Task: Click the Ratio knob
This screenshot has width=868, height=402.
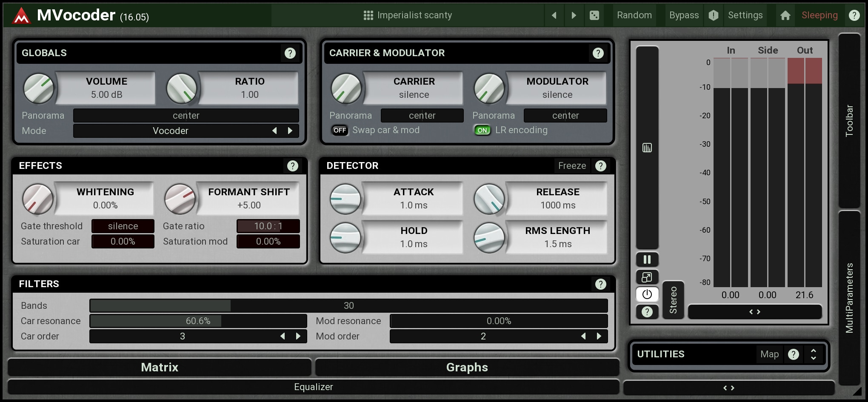Action: tap(182, 88)
